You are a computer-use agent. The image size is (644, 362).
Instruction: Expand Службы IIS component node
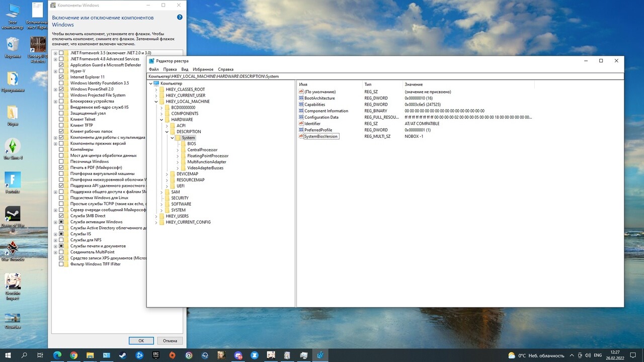[55, 234]
